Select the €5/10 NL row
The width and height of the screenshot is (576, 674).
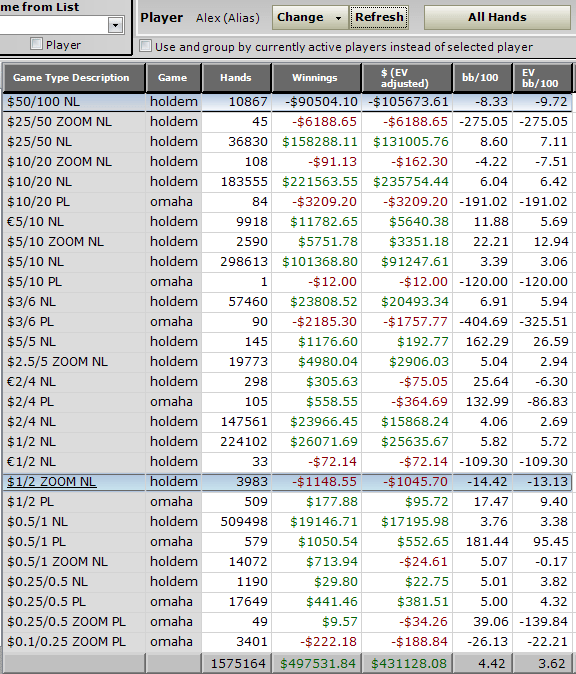(288, 222)
